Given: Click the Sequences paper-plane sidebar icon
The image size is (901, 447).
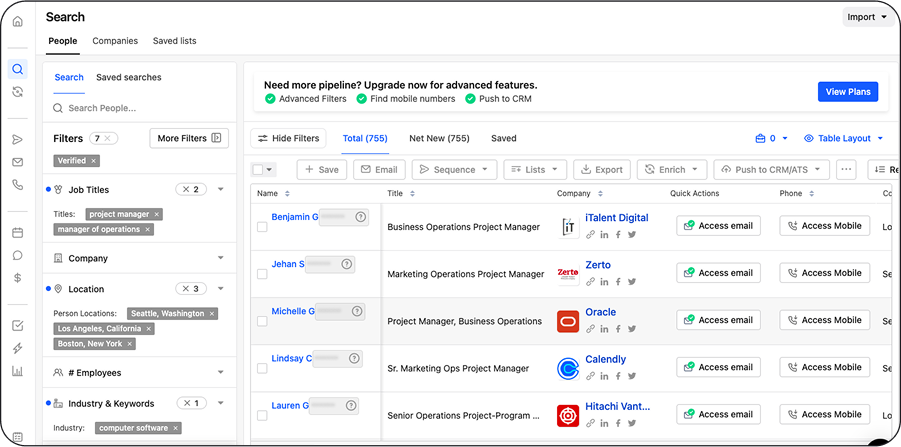Looking at the screenshot, I should click(x=17, y=139).
